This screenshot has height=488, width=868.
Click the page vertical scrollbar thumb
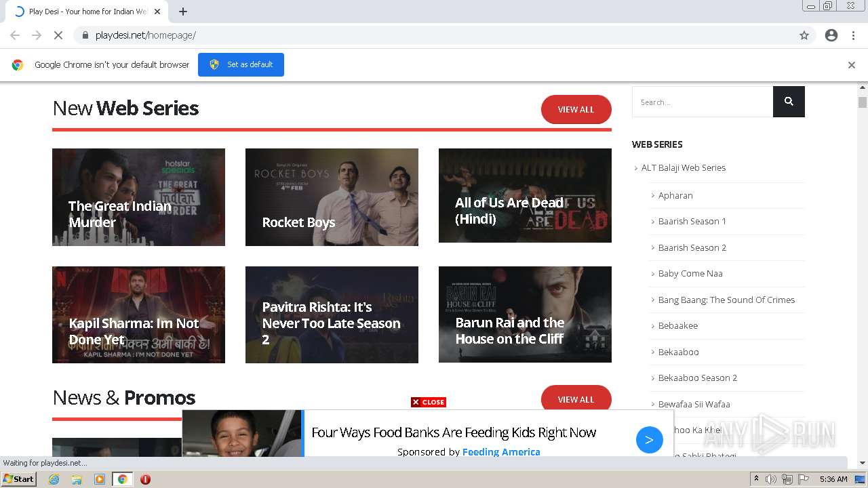[863, 102]
